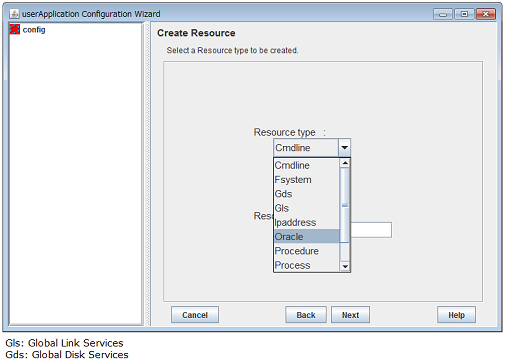Image resolution: width=505 pixels, height=364 pixels.
Task: Minimize the Configuration Wizard window
Action: [x=443, y=14]
